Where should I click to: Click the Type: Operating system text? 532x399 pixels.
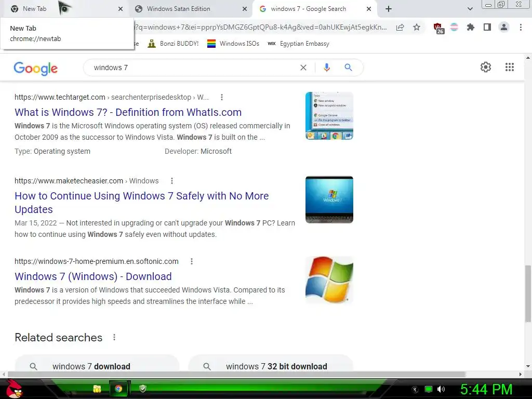[52, 151]
